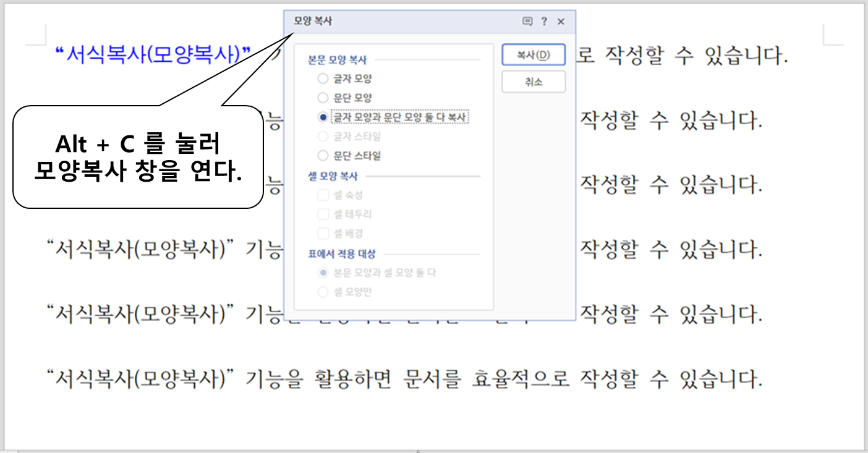Select the disabled 글자 스타일 radio option
Screen dimensions: 868x453
349,137
